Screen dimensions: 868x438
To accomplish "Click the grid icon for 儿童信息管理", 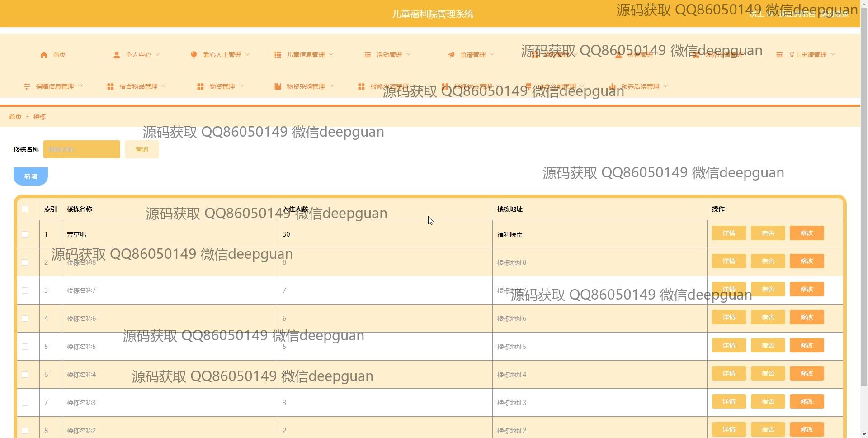I will (x=278, y=55).
